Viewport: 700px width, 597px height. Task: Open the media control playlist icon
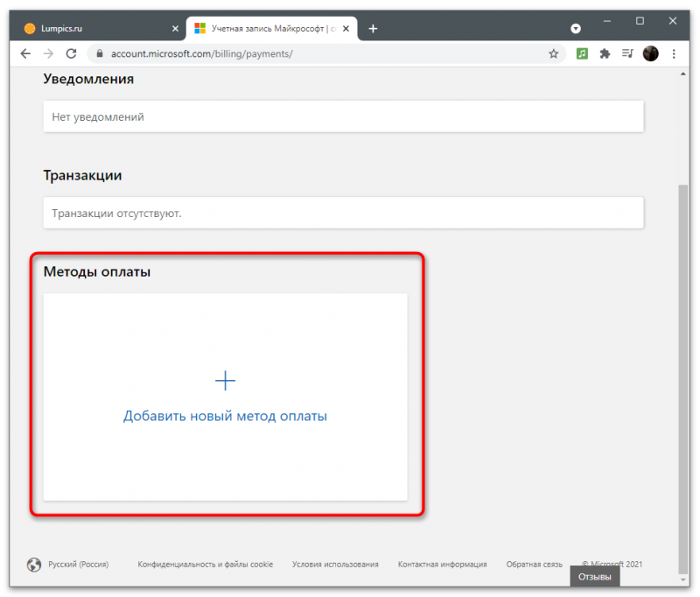coord(627,54)
